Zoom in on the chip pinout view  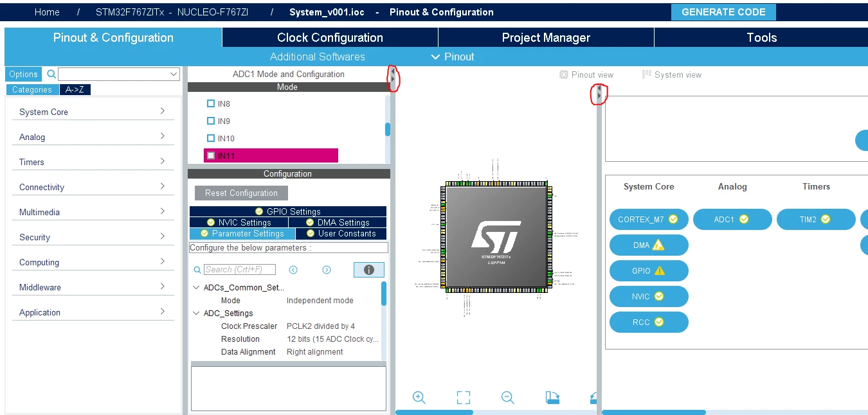pos(419,398)
